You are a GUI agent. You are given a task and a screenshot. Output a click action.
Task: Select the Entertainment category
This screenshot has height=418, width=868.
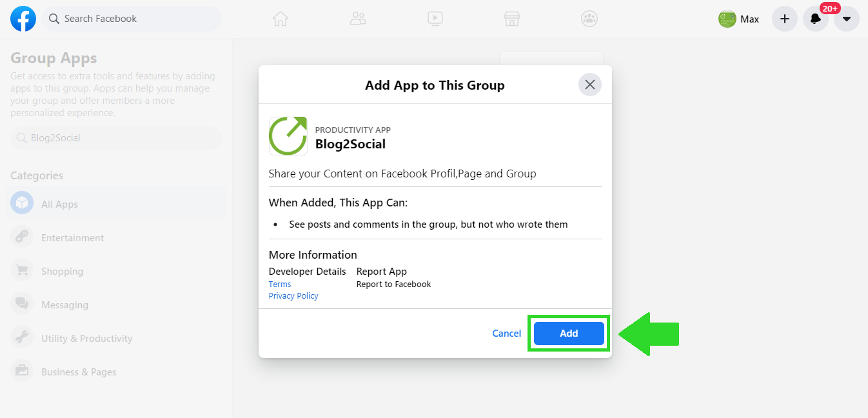click(72, 238)
